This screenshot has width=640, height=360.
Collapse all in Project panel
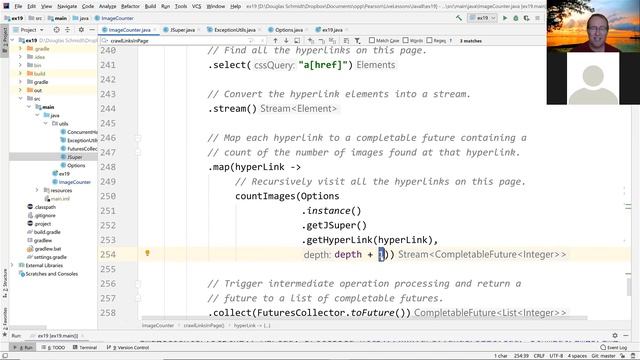[x=67, y=30]
